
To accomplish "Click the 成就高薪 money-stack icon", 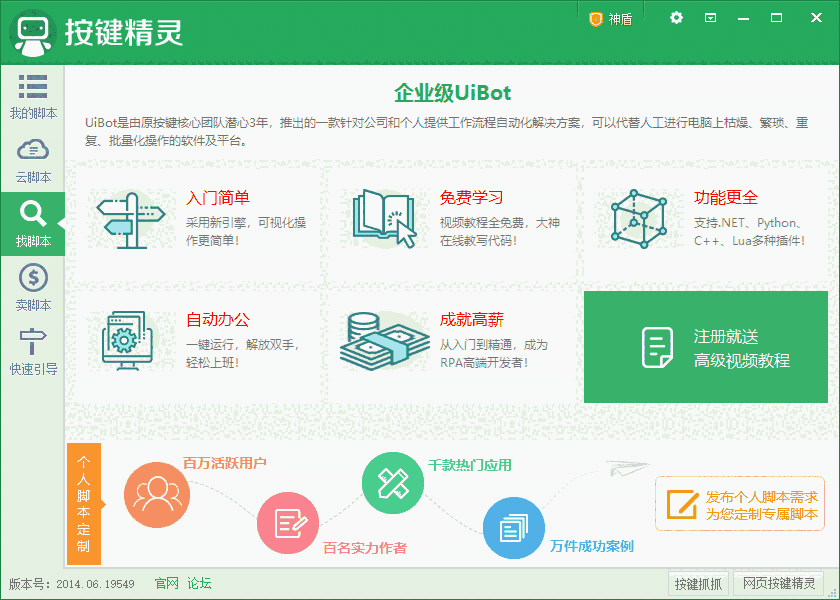I will (385, 340).
